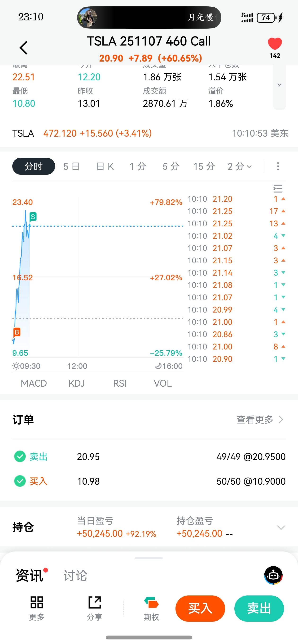Tap the red heart favorite icon
Screen dimensions: 298x644
click(x=275, y=44)
